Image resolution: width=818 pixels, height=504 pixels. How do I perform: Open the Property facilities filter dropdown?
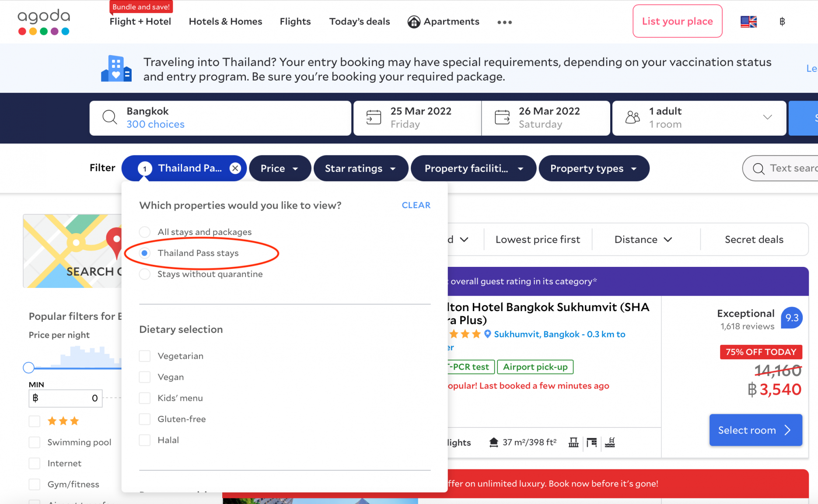pos(474,168)
